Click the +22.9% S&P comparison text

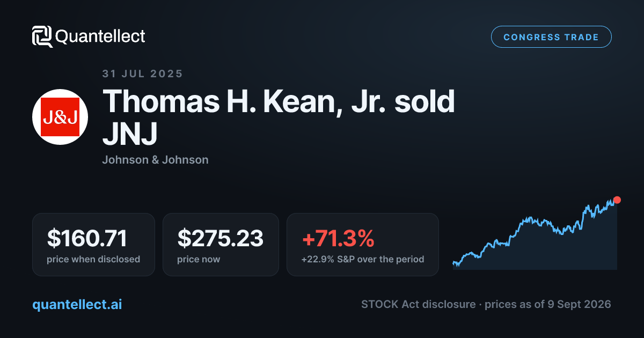(363, 259)
